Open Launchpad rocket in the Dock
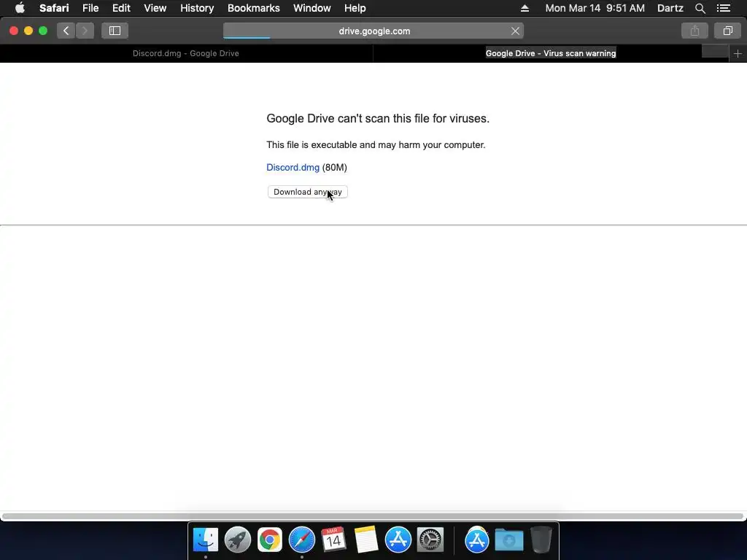Screen dimensions: 747x560 [x=238, y=540]
